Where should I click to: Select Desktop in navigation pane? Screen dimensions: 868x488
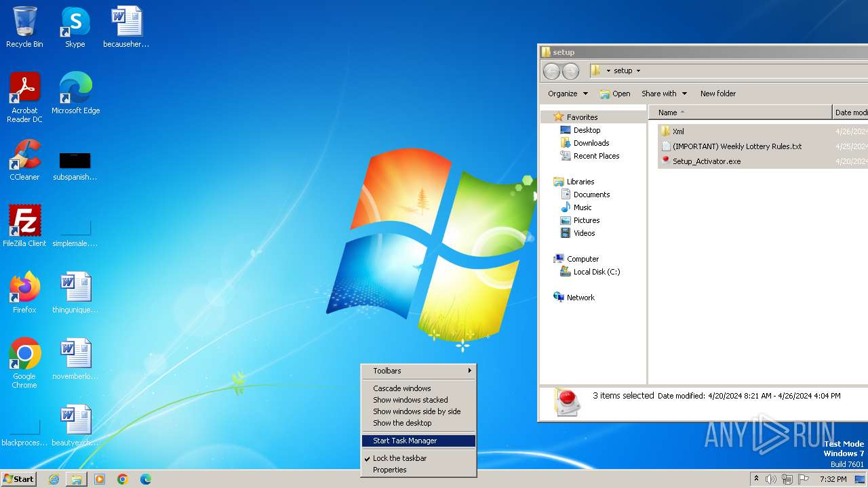click(x=580, y=130)
